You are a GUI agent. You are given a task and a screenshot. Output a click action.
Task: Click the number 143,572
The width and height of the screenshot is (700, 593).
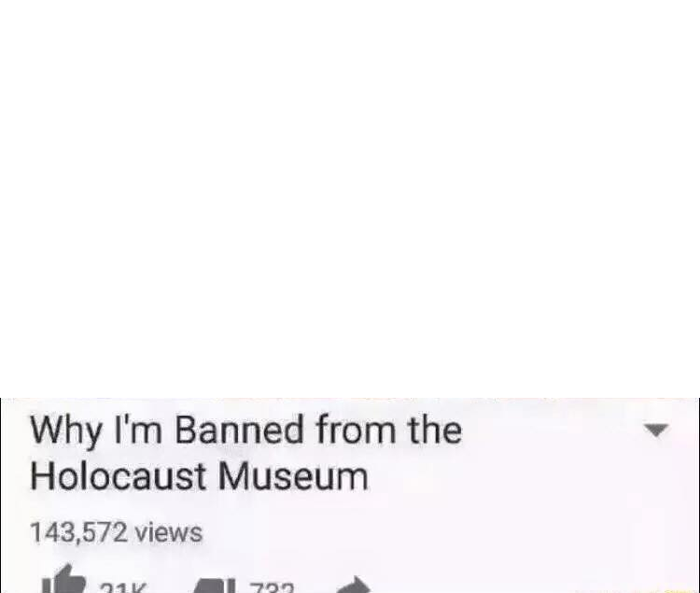(78, 533)
